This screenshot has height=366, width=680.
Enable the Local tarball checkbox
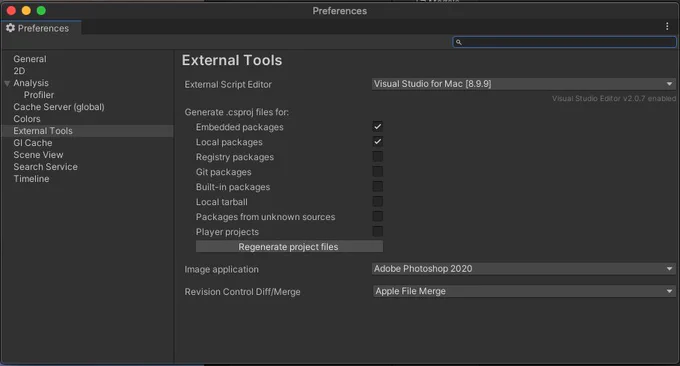(x=378, y=201)
